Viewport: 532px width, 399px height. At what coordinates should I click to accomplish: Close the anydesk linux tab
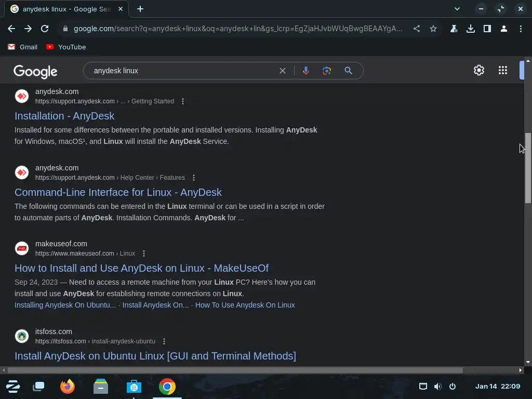point(121,9)
